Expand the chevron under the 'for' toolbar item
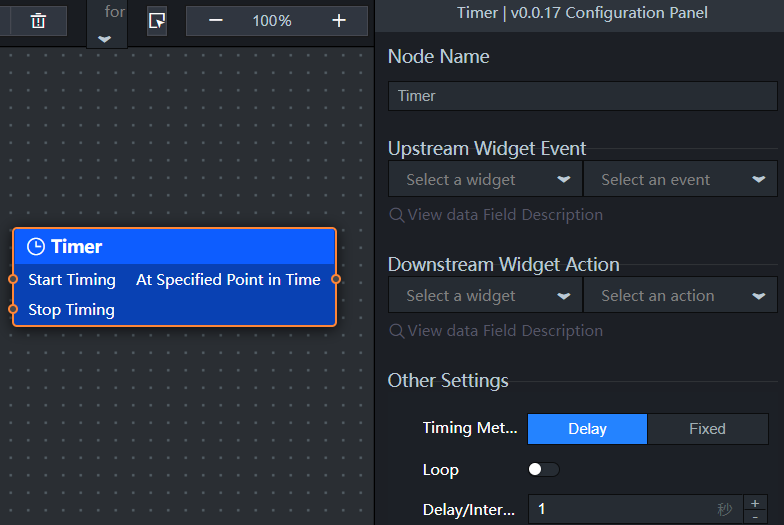The image size is (784, 525). (104, 38)
